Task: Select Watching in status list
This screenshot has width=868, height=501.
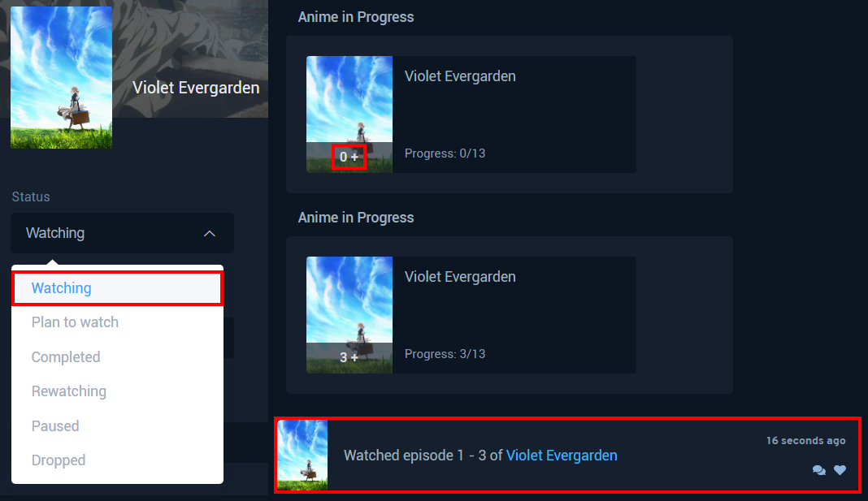Action: click(x=117, y=288)
